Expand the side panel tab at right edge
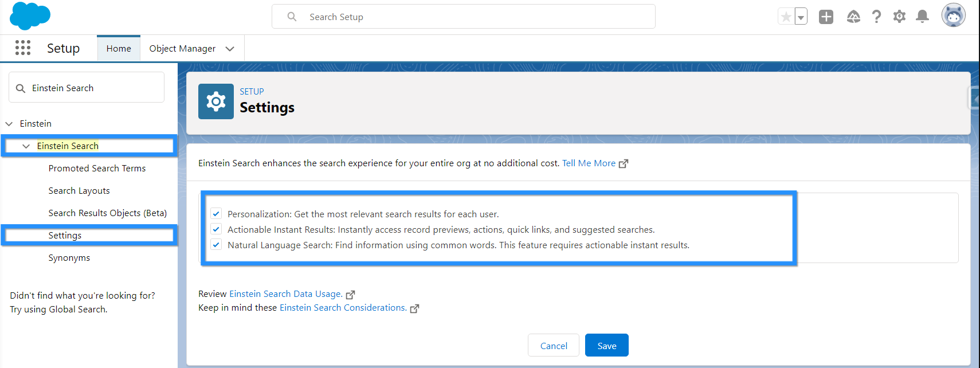Viewport: 980px width, 368px height. click(x=974, y=98)
